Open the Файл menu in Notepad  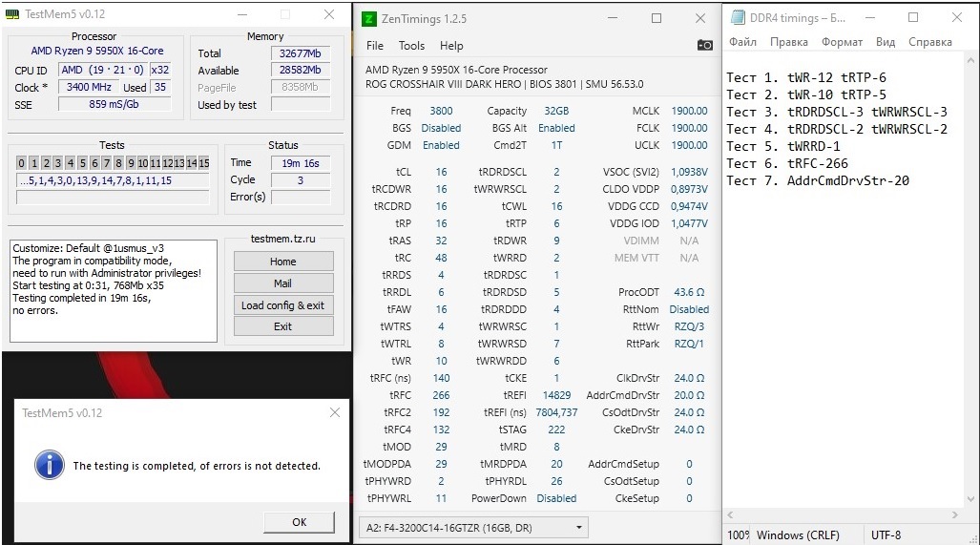point(742,42)
